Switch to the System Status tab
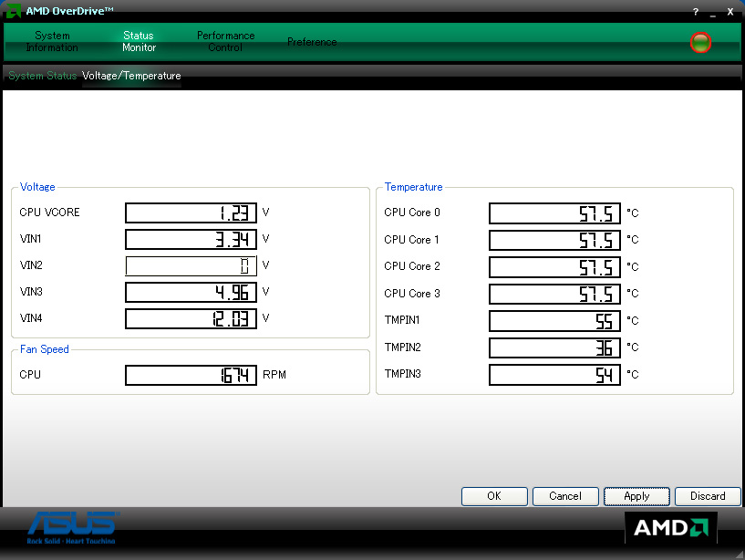 click(42, 76)
